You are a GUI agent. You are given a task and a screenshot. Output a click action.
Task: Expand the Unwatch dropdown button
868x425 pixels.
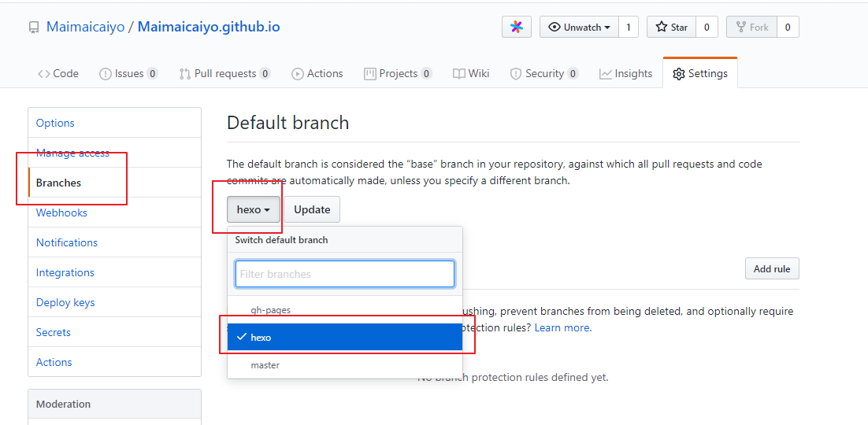579,27
